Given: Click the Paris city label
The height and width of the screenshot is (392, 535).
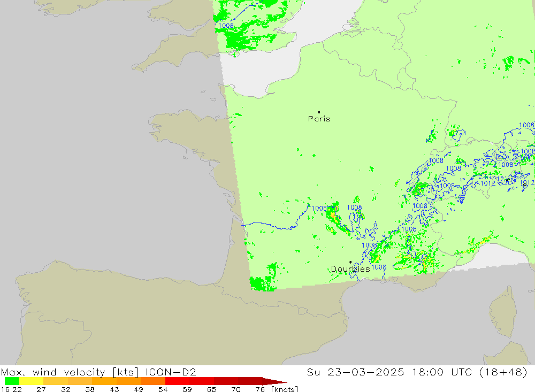Looking at the screenshot, I should click(x=319, y=119).
